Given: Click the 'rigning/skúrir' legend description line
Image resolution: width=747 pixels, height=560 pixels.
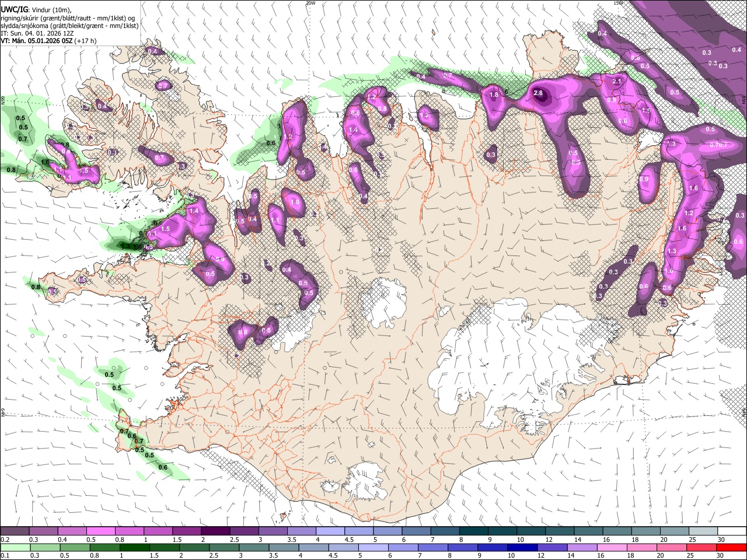Looking at the screenshot, I should [68, 18].
